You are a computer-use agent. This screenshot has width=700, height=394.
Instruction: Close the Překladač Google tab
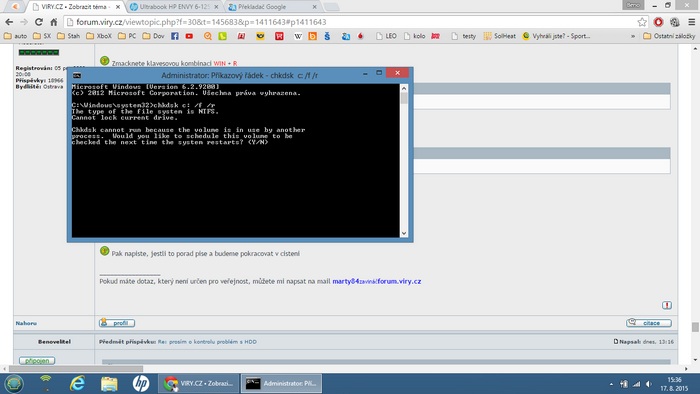314,7
